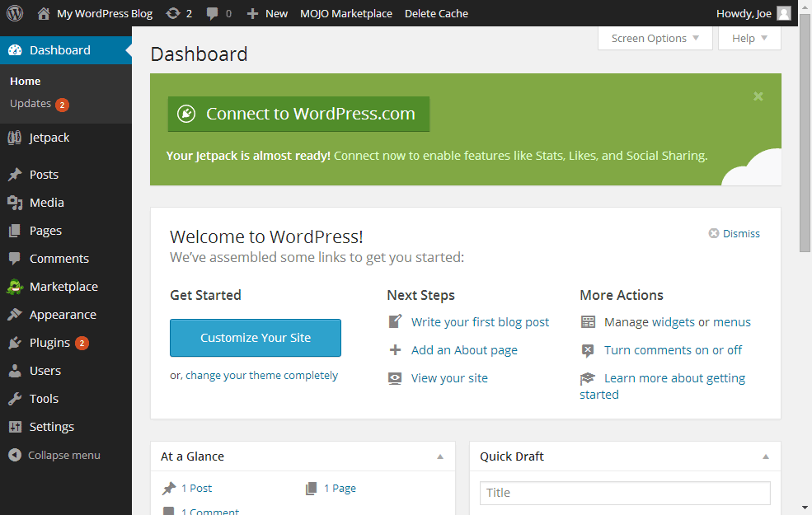The width and height of the screenshot is (812, 515).
Task: Click the widgets grid icon beside Manage widgets
Action: coord(588,322)
